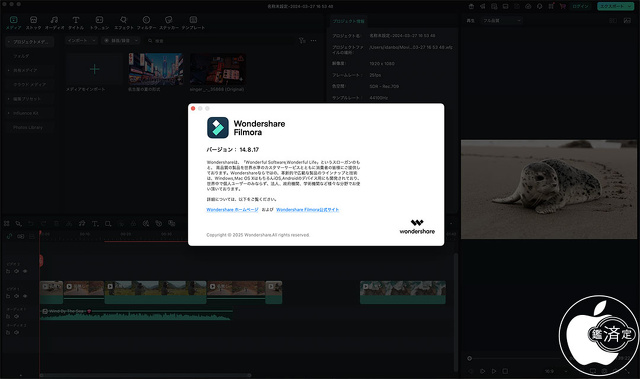Select クラウドメディア in the sidebar
640x379 pixels.
point(29,85)
